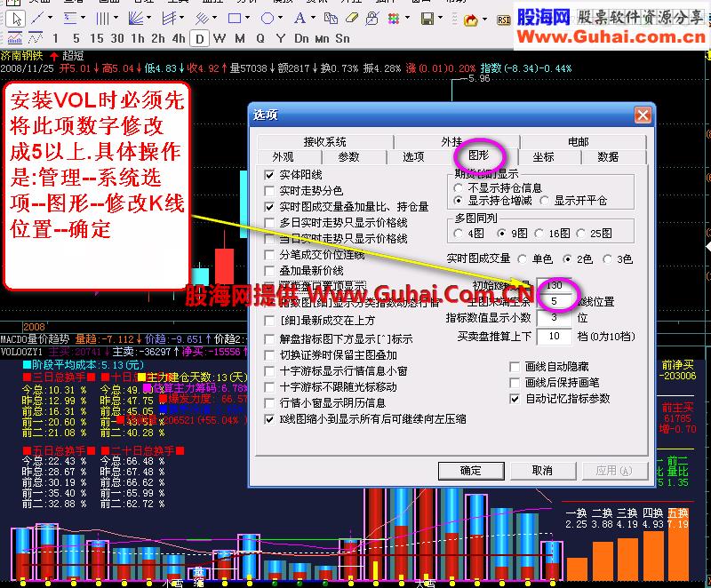Confirm settings with the 确定 button
Viewport: 711px width, 588px height.
(471, 471)
